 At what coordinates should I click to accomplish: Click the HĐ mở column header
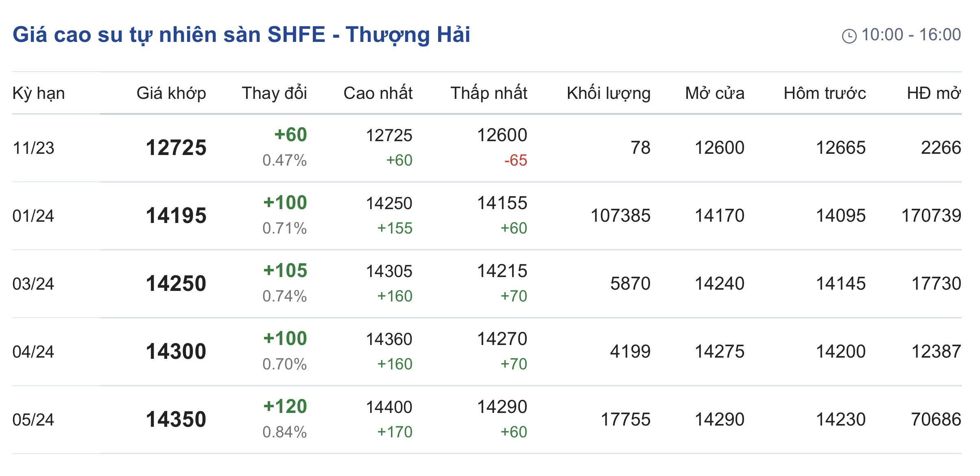click(x=934, y=93)
